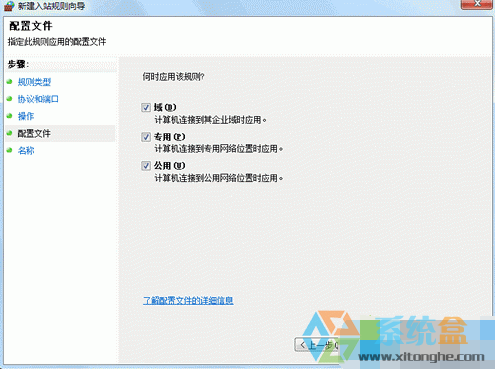Click the 步骤: label

point(18,64)
